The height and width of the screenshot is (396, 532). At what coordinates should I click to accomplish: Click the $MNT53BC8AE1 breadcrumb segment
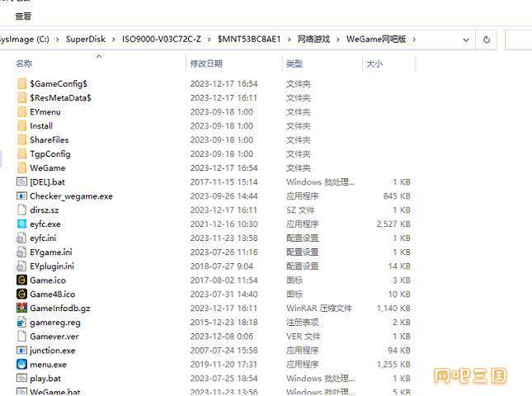pos(249,40)
